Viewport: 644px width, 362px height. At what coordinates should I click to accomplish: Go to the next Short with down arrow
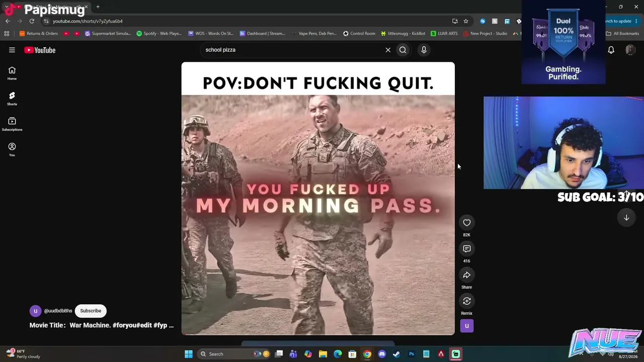(626, 218)
